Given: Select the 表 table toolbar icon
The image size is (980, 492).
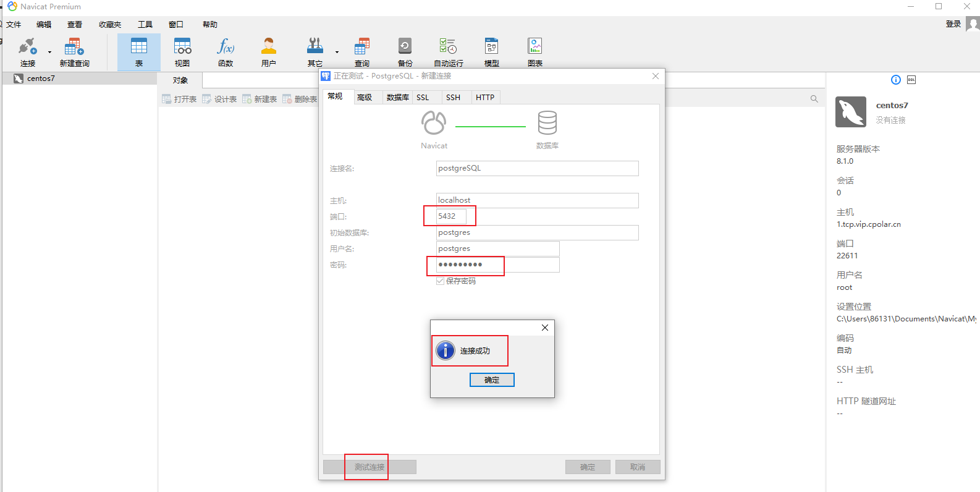Looking at the screenshot, I should click(139, 52).
